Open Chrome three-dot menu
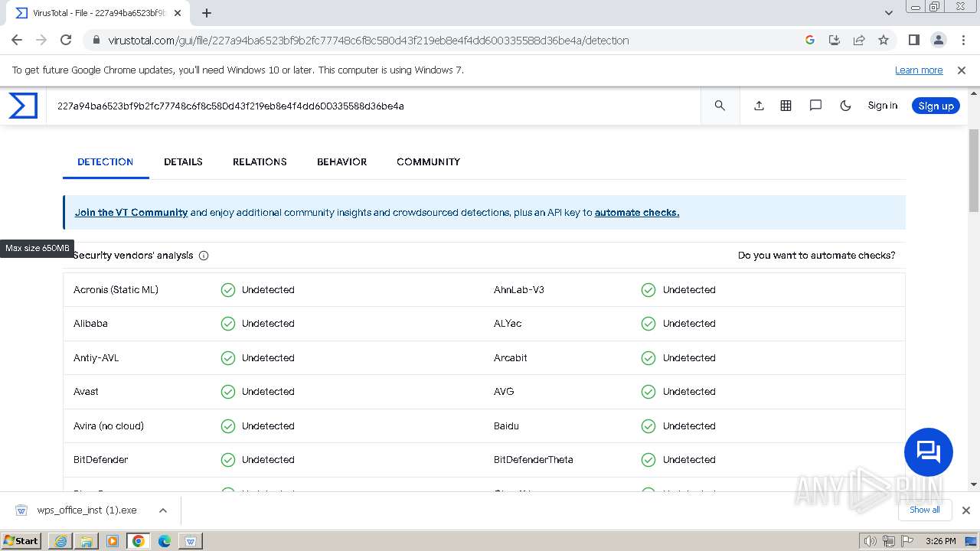 click(962, 40)
